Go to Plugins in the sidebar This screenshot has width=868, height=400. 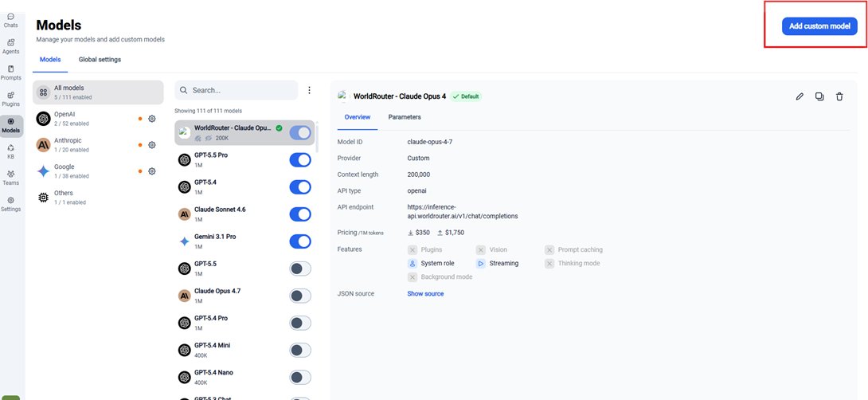(x=10, y=99)
